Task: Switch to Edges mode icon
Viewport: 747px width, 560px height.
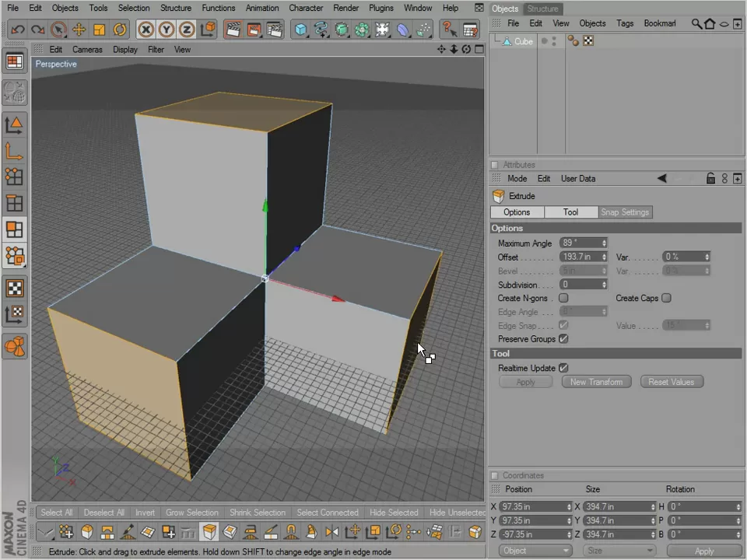Action: pos(14,203)
